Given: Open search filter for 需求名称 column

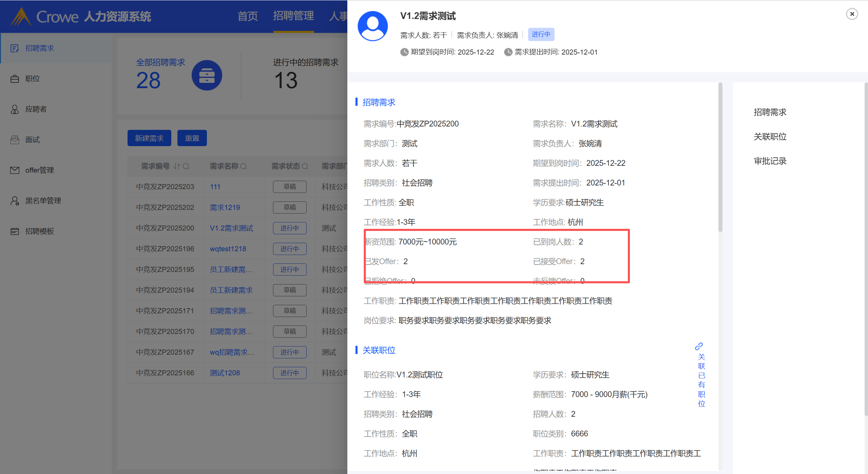Looking at the screenshot, I should pos(244,166).
